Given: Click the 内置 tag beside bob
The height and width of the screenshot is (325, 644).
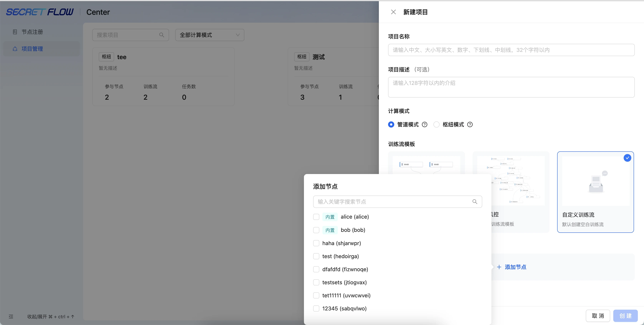Looking at the screenshot, I should coord(330,230).
